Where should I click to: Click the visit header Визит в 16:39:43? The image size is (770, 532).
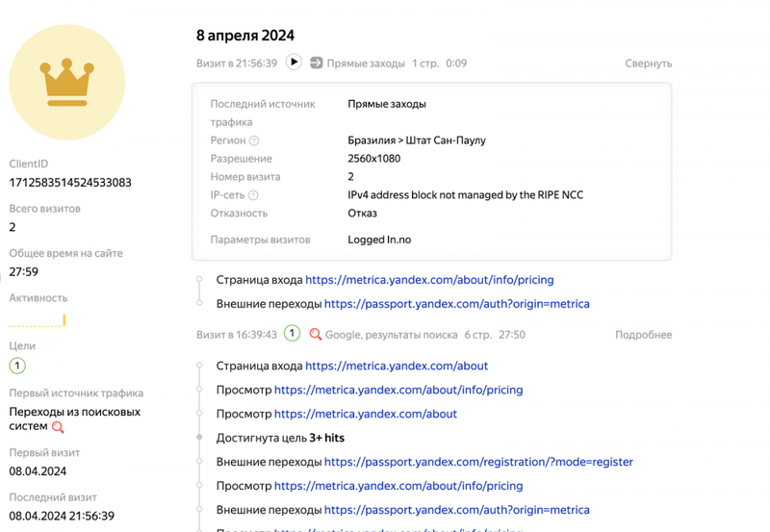[237, 335]
